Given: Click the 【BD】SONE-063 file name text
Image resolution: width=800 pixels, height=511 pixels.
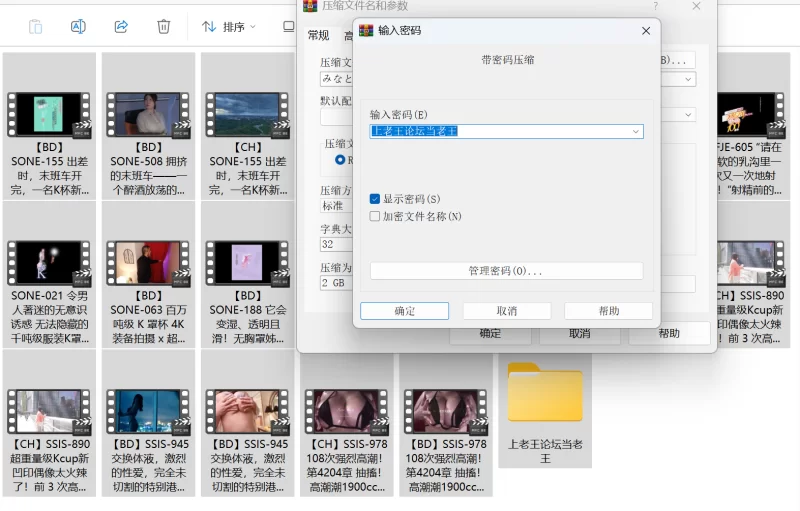Looking at the screenshot, I should click(148, 317).
